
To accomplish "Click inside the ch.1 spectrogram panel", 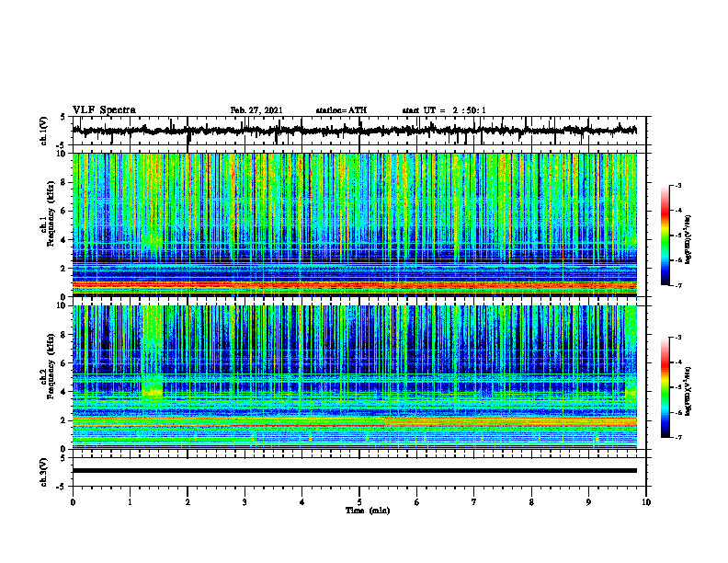I will 355,224.
